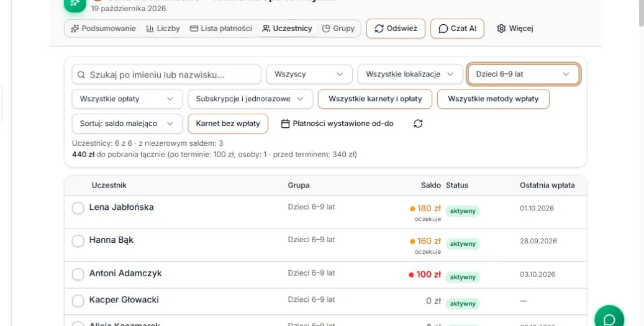Tick the Antoni Adamczyk checkbox

(78, 274)
